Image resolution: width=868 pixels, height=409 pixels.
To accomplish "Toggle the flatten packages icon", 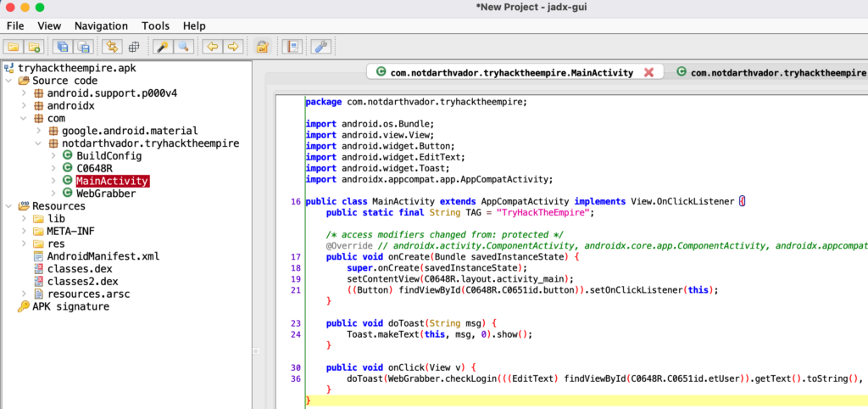I will (x=133, y=48).
